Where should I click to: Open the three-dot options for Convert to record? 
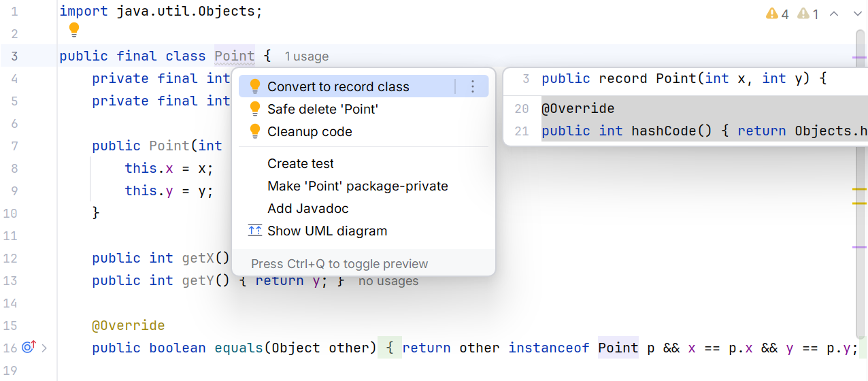pos(473,86)
